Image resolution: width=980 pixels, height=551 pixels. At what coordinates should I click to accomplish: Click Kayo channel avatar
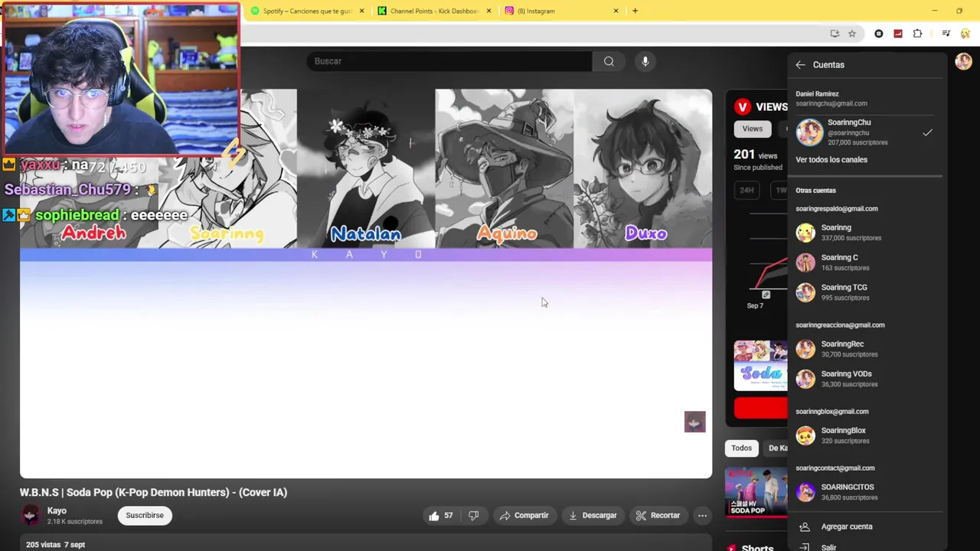click(x=30, y=516)
